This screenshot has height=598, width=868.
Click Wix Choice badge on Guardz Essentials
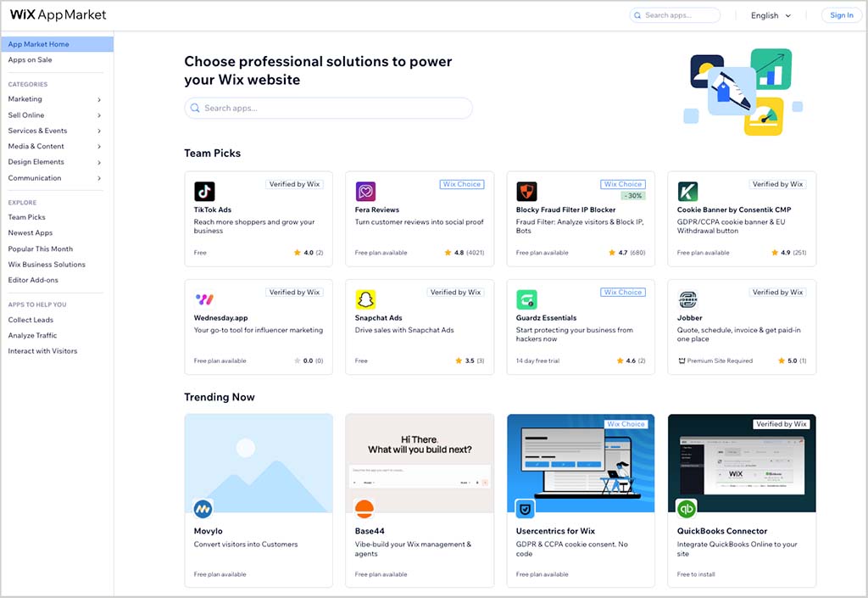coord(623,293)
